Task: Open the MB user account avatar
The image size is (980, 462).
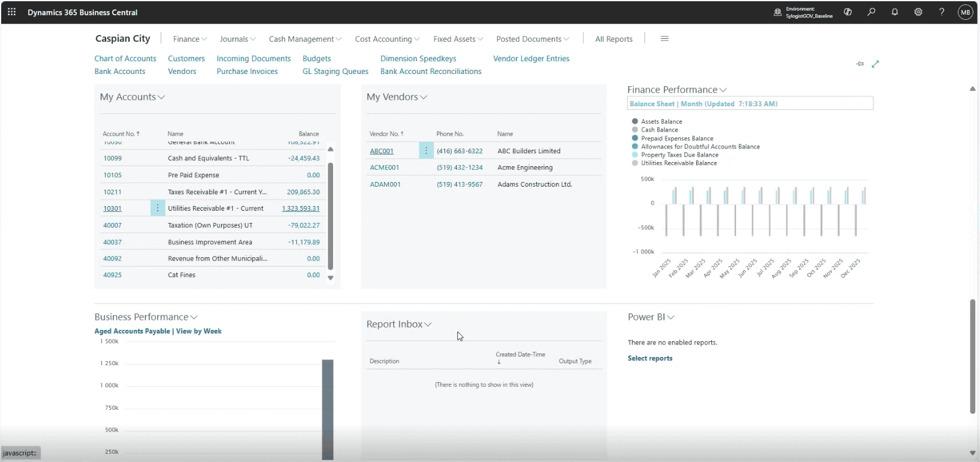Action: coord(965,12)
